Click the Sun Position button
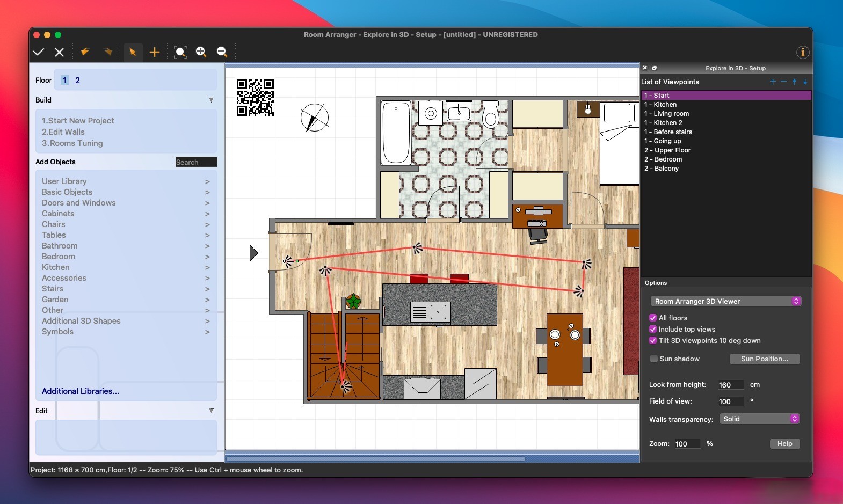The height and width of the screenshot is (504, 843). pyautogui.click(x=765, y=359)
